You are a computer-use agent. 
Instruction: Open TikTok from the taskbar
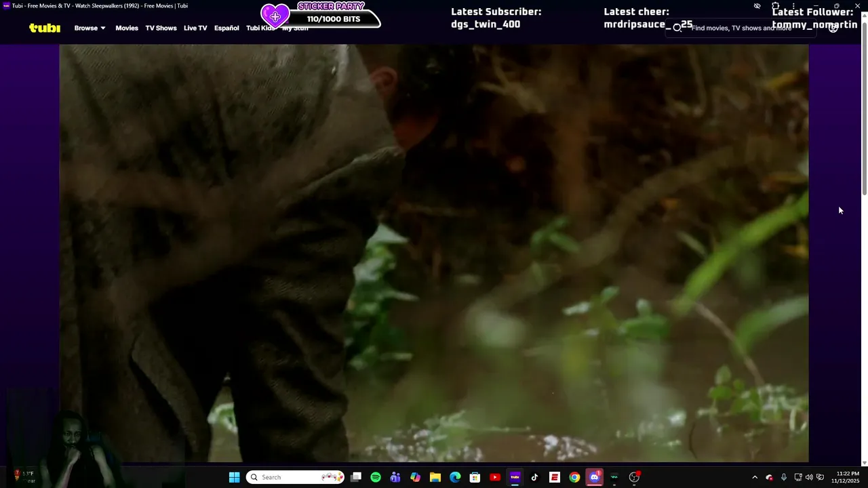tap(534, 477)
